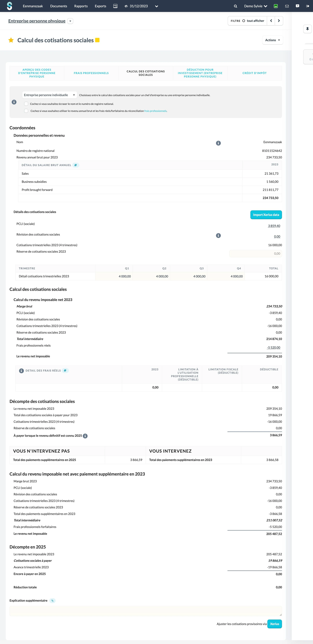313x644 pixels.
Task: Edit PCLI value 3 859,40
Action: pyautogui.click(x=274, y=226)
